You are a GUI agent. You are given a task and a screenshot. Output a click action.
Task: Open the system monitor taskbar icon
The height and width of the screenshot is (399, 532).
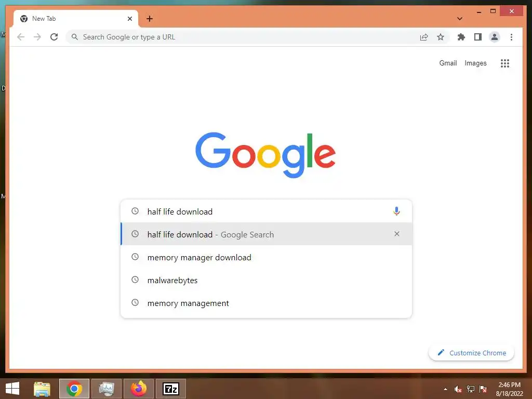tap(107, 389)
